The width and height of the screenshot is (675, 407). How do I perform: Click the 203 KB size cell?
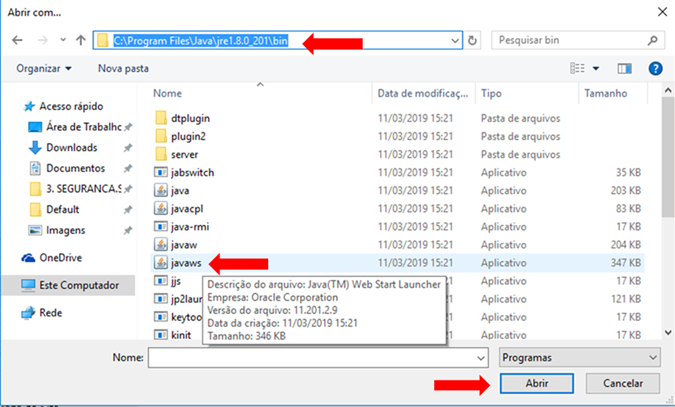pos(625,190)
